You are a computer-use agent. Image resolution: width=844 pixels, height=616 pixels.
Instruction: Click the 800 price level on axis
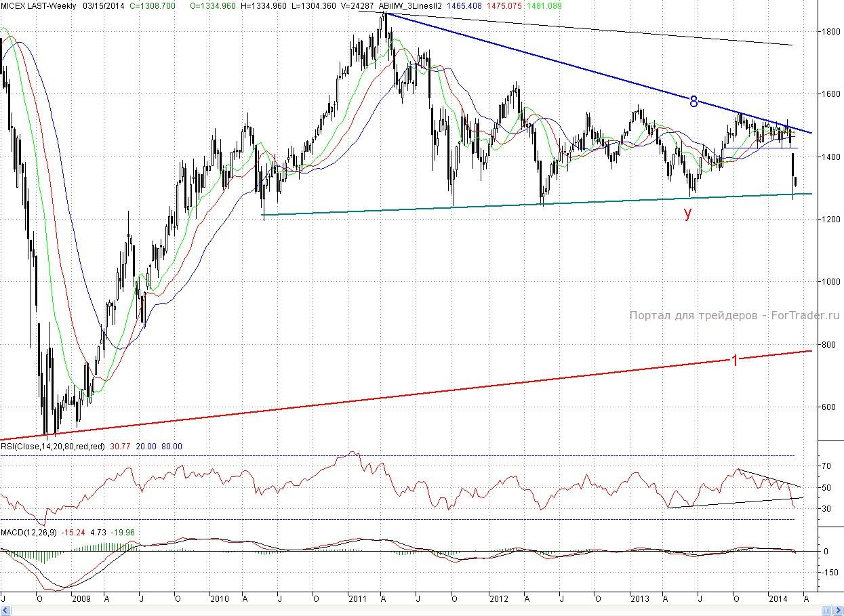tap(829, 344)
